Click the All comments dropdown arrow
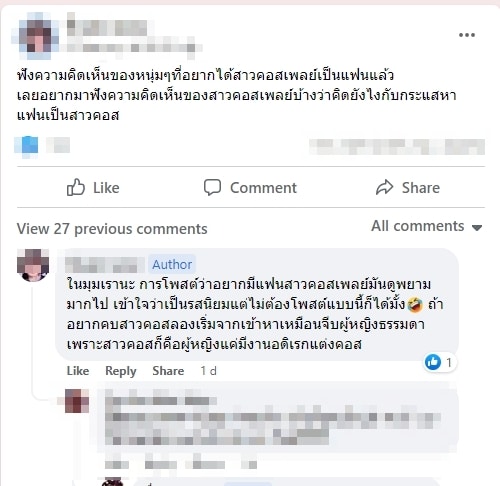The width and height of the screenshot is (500, 486). coord(477,228)
